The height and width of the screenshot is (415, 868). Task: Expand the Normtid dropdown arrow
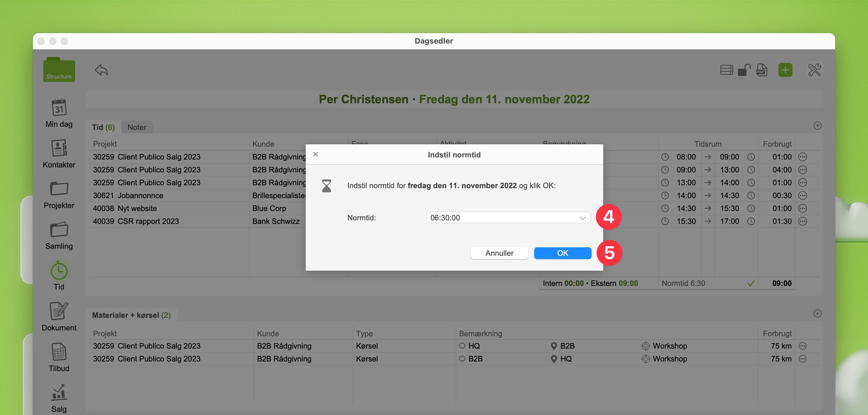point(582,218)
